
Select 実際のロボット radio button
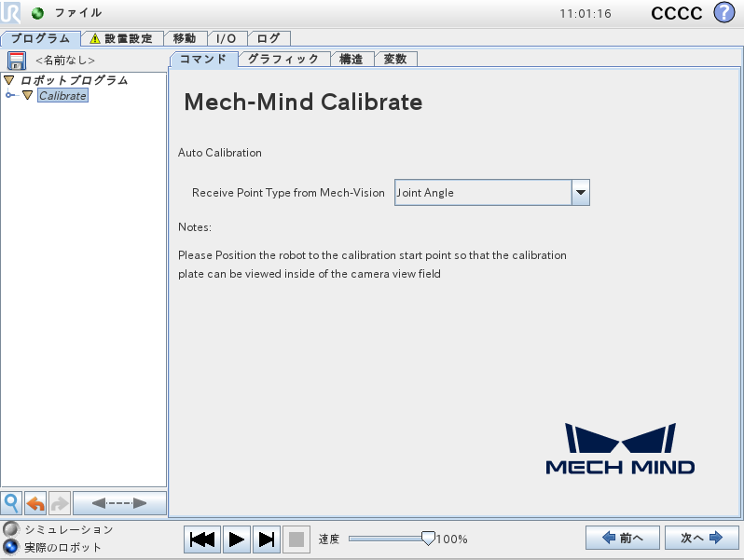11,547
